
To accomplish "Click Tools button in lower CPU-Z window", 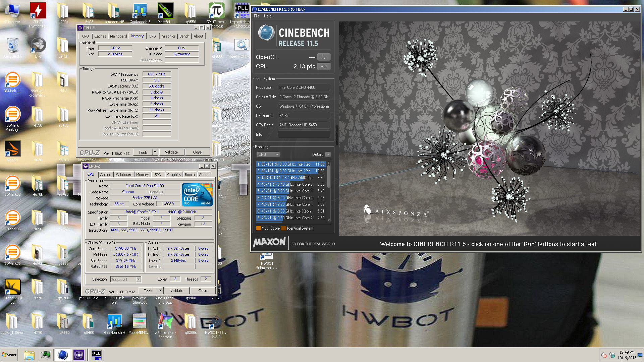I will [x=148, y=291].
